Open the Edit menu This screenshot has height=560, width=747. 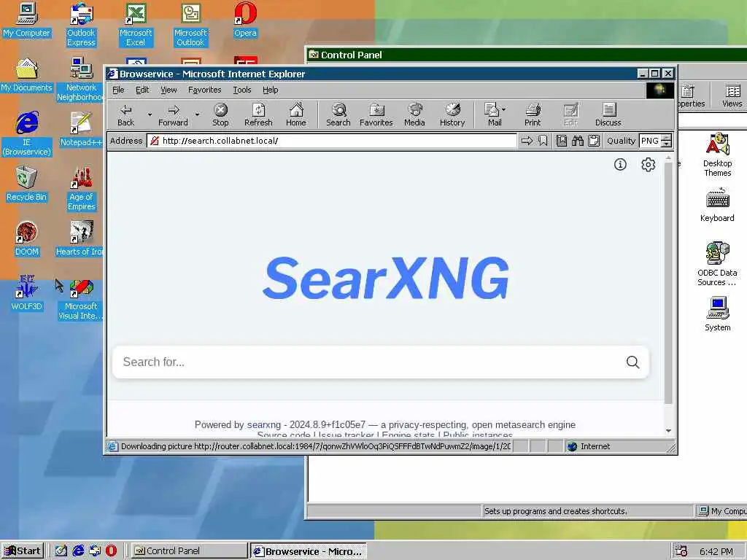coord(142,90)
